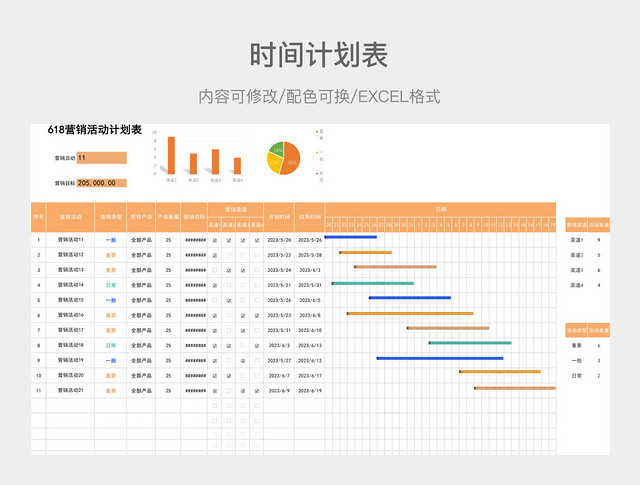This screenshot has width=640, height=485.
Task: Select the 开始时间 column header
Action: (279, 217)
